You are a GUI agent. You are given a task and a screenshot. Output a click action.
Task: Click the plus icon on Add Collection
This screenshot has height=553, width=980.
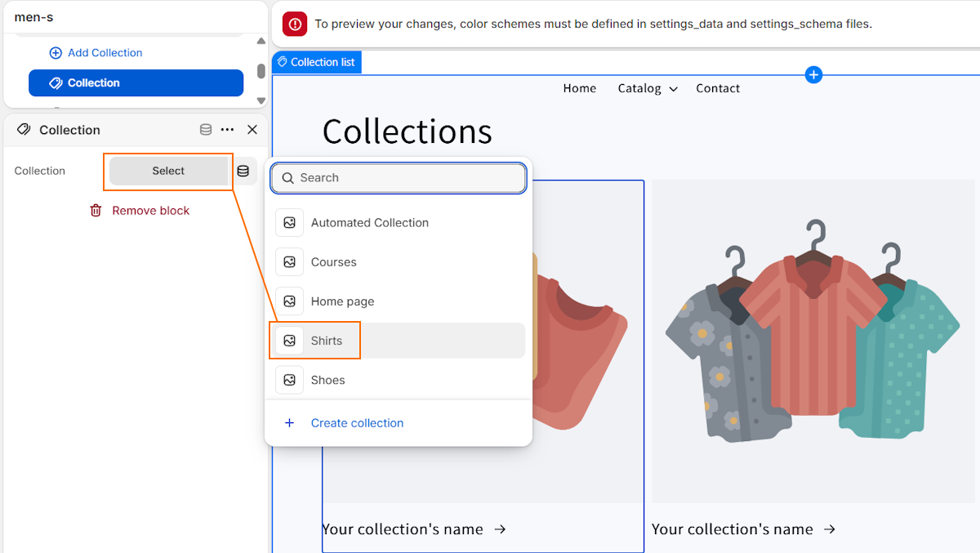pyautogui.click(x=56, y=52)
